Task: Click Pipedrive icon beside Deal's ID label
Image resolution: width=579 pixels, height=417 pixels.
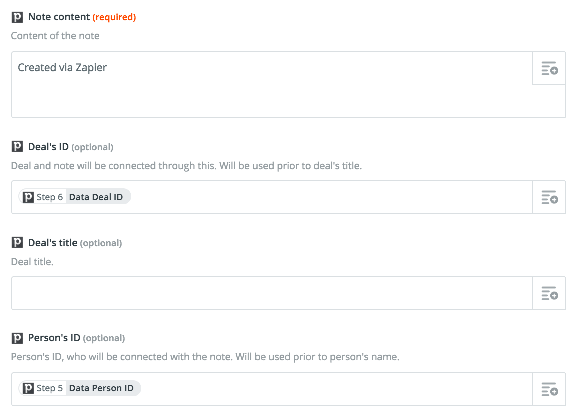Action: (x=17, y=147)
